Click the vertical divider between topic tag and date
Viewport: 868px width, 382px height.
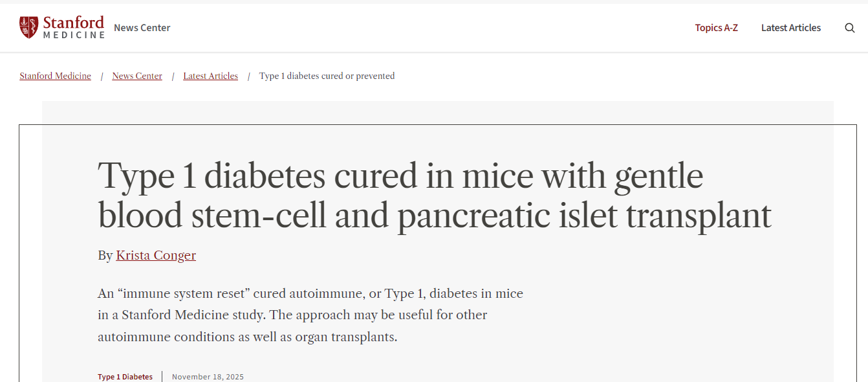[162, 377]
